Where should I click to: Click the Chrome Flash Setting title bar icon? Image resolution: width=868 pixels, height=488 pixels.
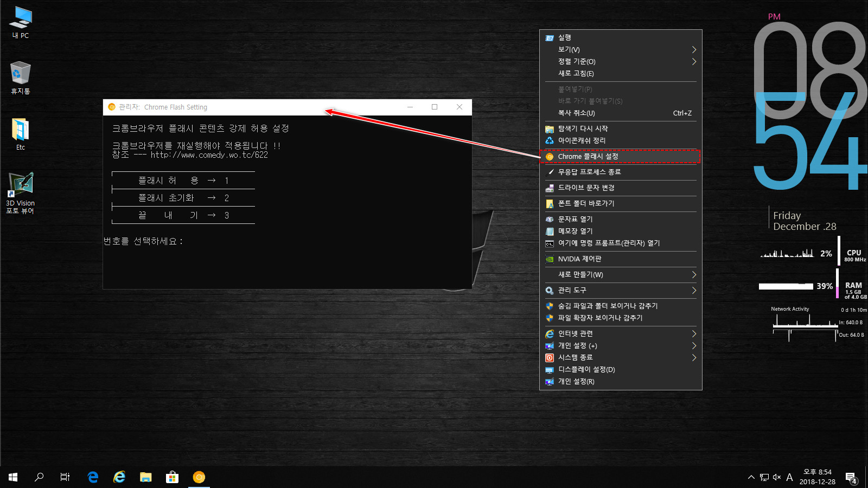tap(112, 107)
